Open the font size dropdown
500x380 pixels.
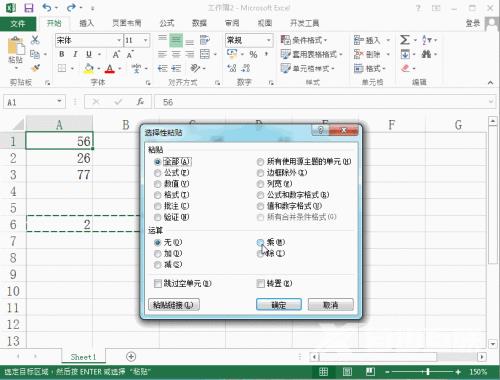[146, 40]
